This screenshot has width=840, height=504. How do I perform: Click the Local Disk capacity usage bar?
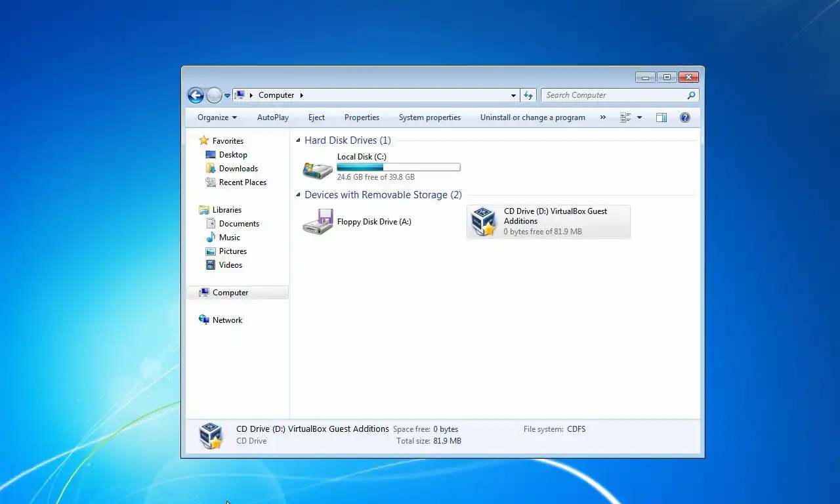point(398,167)
